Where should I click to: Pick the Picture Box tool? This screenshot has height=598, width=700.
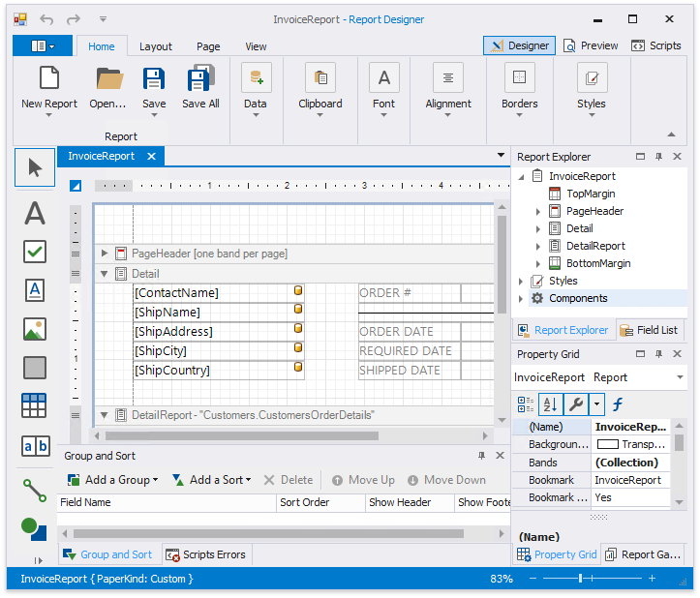(35, 329)
